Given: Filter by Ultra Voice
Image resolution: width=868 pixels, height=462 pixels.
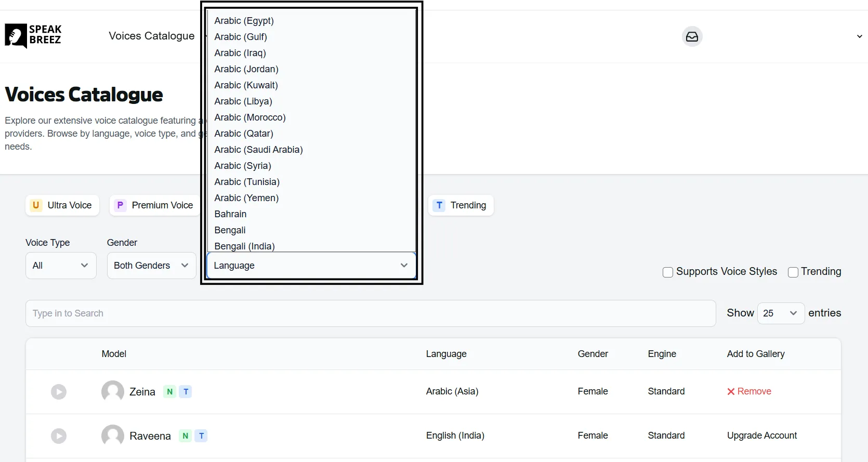Looking at the screenshot, I should pos(62,205).
